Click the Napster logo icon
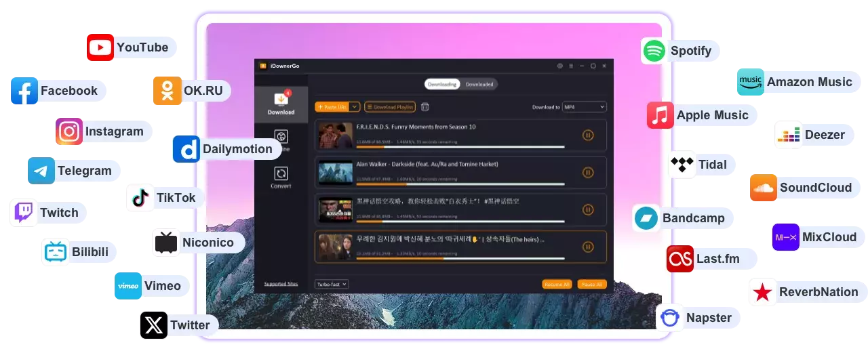The image size is (868, 353). click(x=670, y=318)
